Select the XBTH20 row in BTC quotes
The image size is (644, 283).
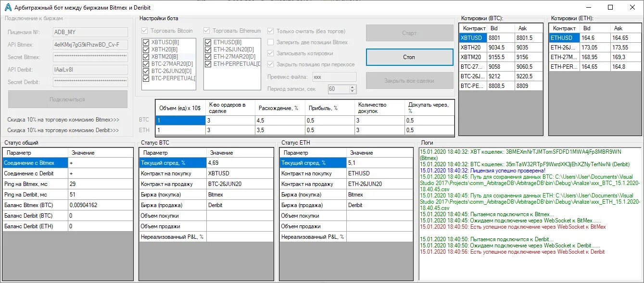501,47
